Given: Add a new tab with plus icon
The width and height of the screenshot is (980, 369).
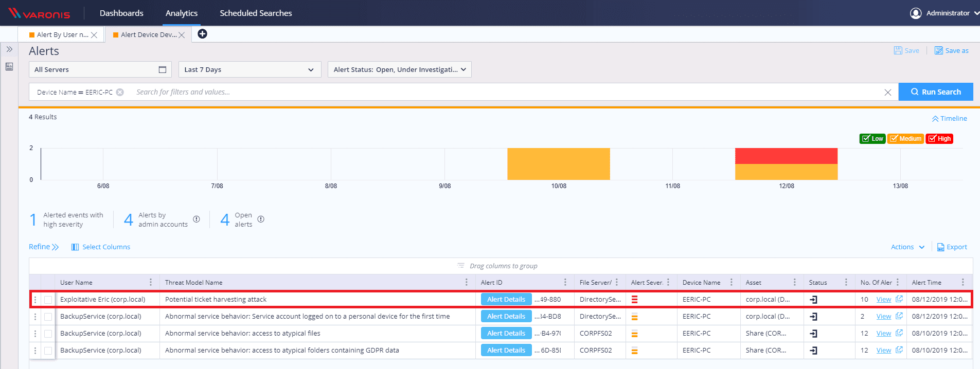Looking at the screenshot, I should point(203,34).
